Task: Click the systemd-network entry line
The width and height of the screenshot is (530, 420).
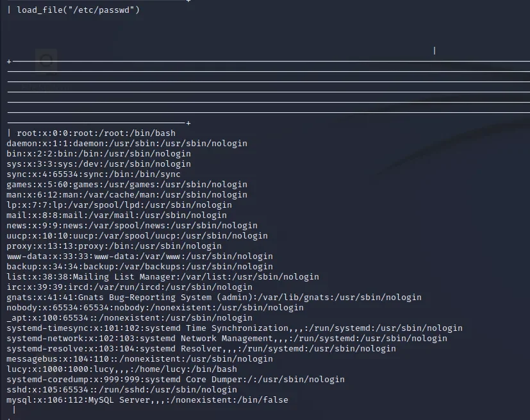Action: 226,339
